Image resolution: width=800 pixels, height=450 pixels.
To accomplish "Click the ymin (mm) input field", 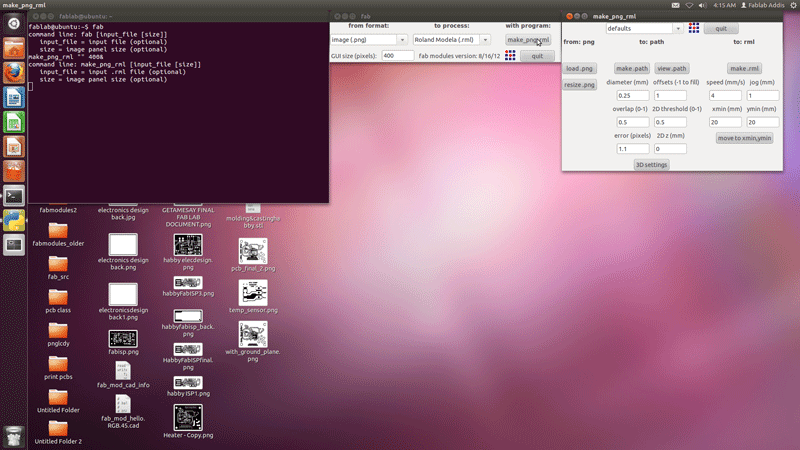I will coord(763,122).
